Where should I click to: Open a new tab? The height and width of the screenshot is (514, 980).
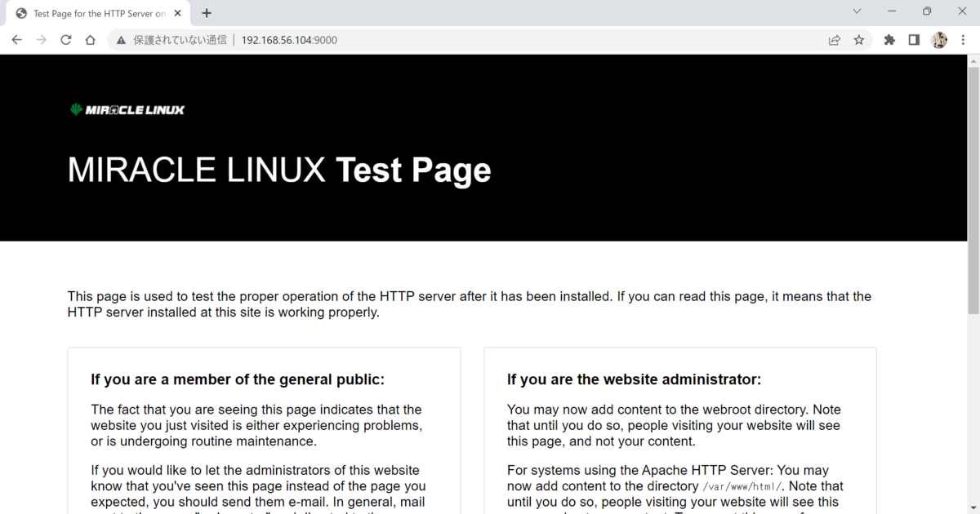click(x=207, y=13)
